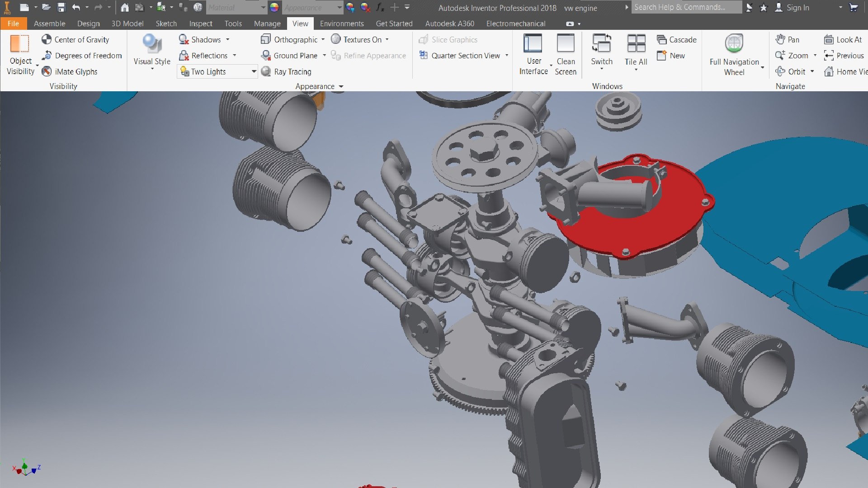Click the Textures On button
Viewport: 868px width, 488px height.
pos(356,39)
